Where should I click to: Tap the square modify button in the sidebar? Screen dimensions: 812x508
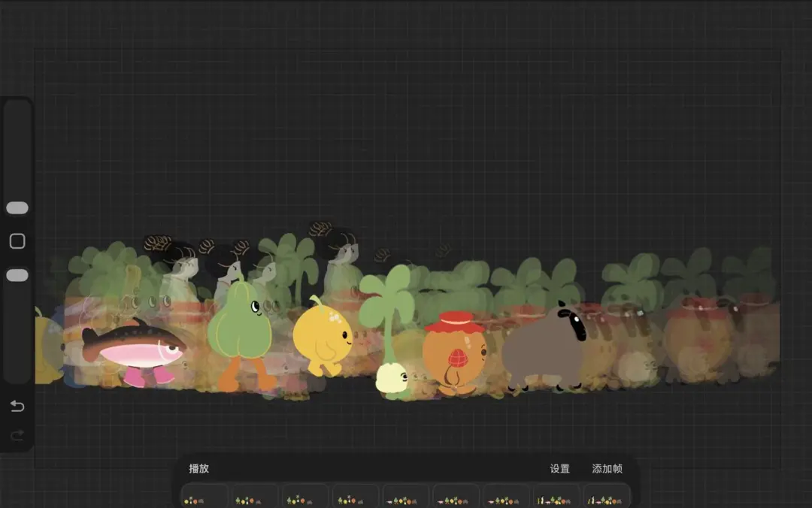tap(17, 241)
